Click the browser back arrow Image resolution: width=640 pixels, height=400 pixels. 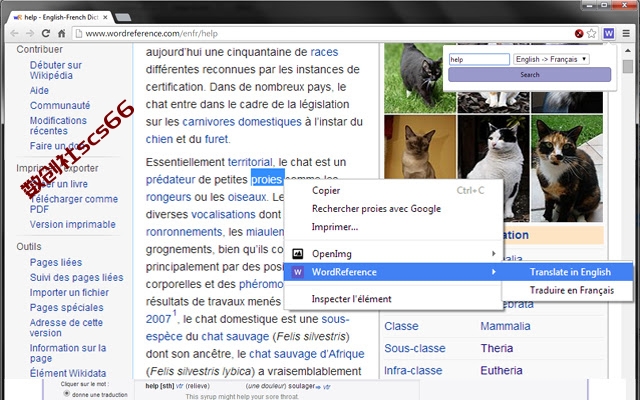[x=14, y=33]
